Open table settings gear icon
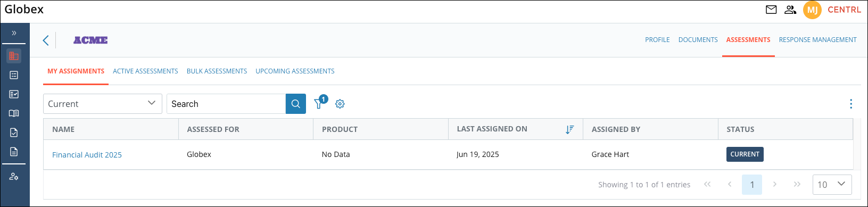 click(x=340, y=104)
